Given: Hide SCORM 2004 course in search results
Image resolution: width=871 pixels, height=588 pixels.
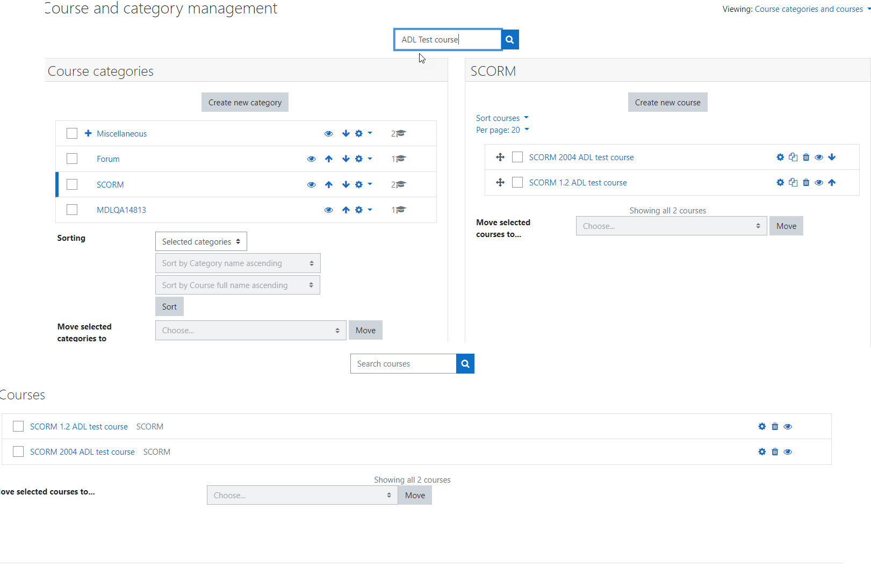Looking at the screenshot, I should 788,451.
